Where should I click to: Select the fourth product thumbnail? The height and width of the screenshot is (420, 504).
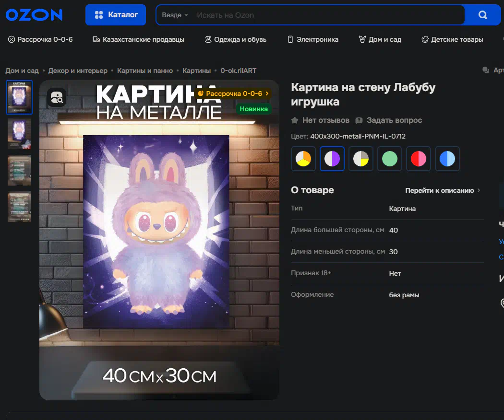[x=19, y=207]
